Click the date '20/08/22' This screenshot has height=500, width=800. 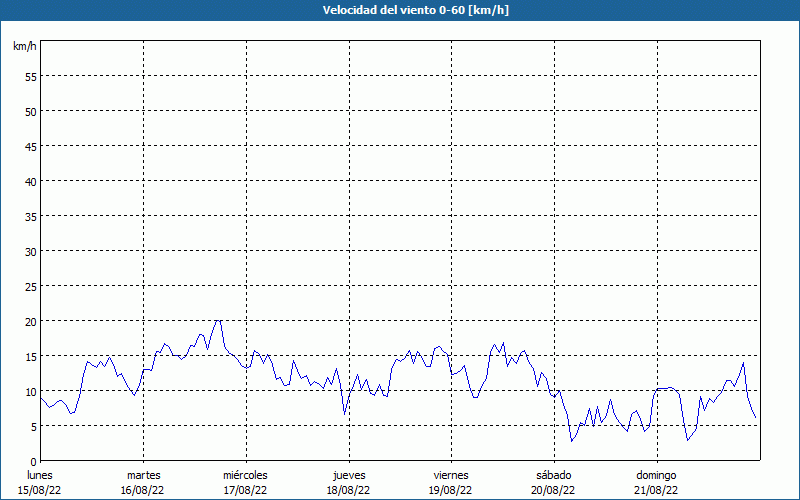pyautogui.click(x=553, y=490)
